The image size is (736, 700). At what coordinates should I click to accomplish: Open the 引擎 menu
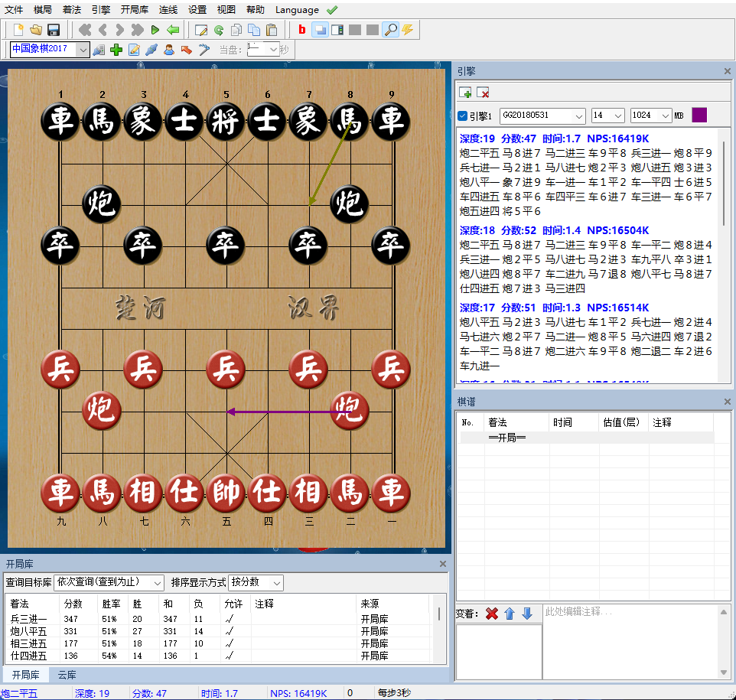(101, 10)
